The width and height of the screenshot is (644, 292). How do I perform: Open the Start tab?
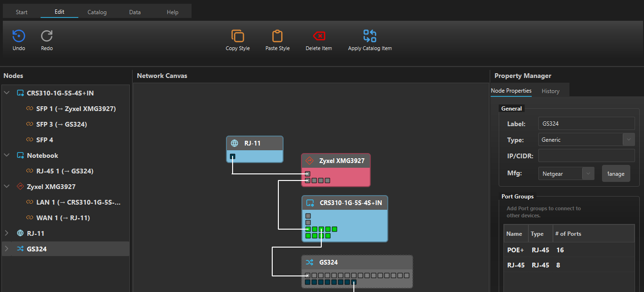22,12
